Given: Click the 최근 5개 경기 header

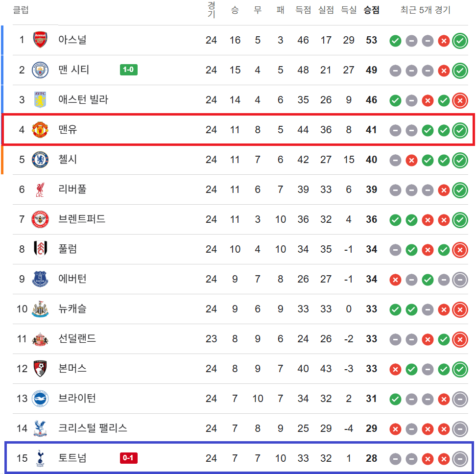Looking at the screenshot, I should 425,10.
